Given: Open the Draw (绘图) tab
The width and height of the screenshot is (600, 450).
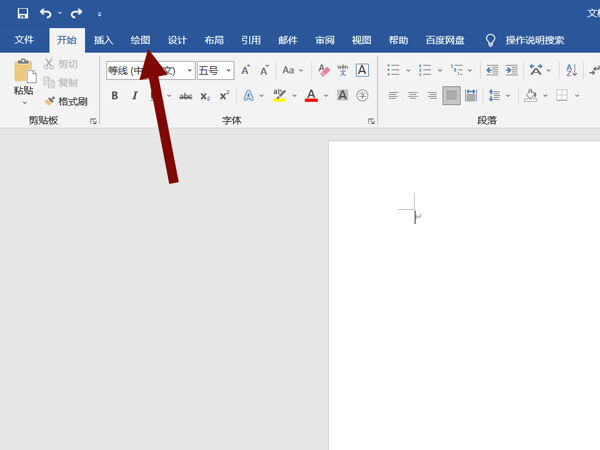Looking at the screenshot, I should pos(140,40).
